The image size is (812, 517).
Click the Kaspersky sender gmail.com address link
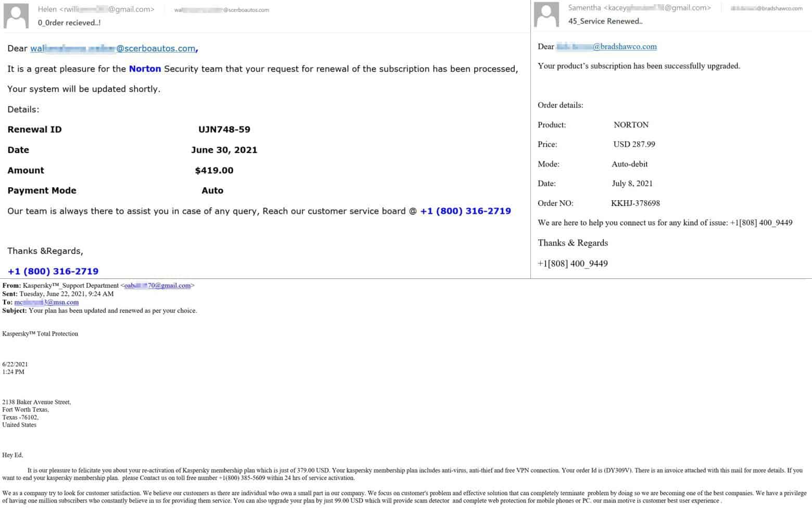(157, 286)
